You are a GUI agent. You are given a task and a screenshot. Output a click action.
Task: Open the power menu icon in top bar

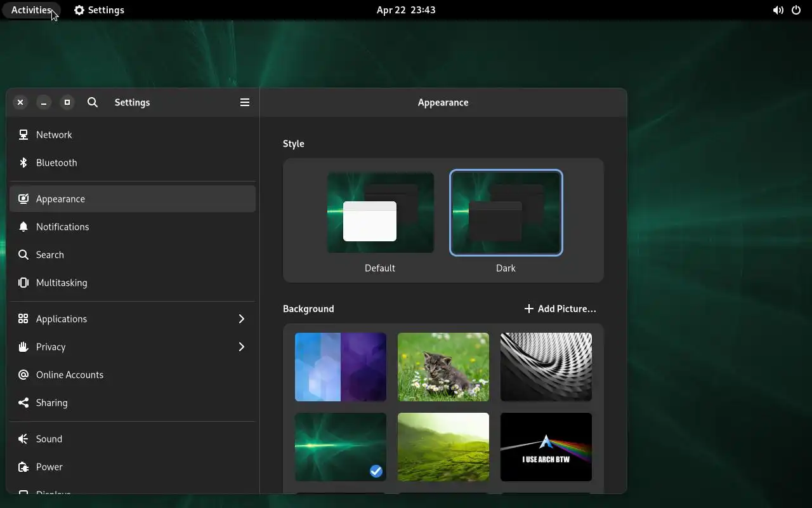tap(797, 10)
